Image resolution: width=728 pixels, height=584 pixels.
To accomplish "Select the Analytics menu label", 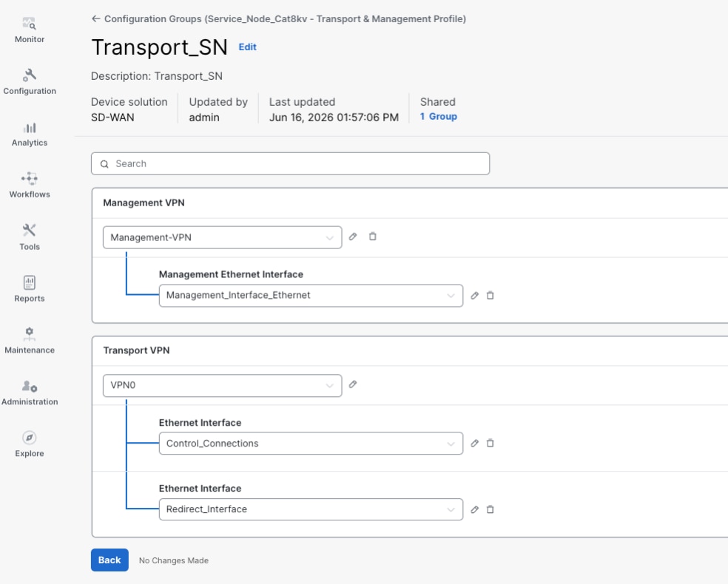I will tap(30, 143).
